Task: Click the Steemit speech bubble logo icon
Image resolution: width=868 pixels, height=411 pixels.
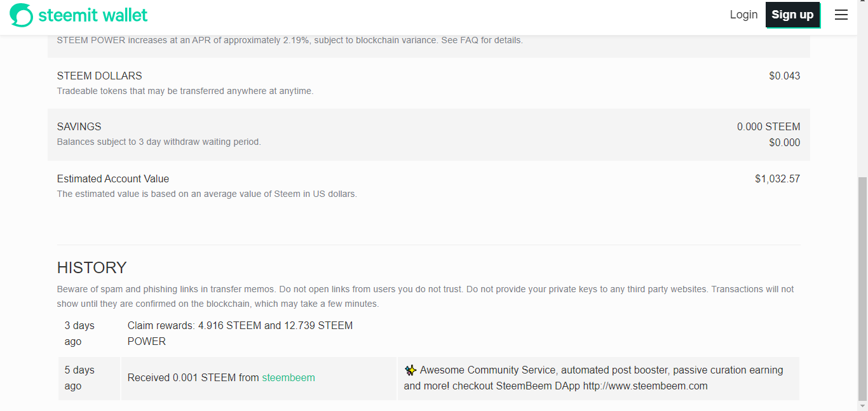Action: 21,15
